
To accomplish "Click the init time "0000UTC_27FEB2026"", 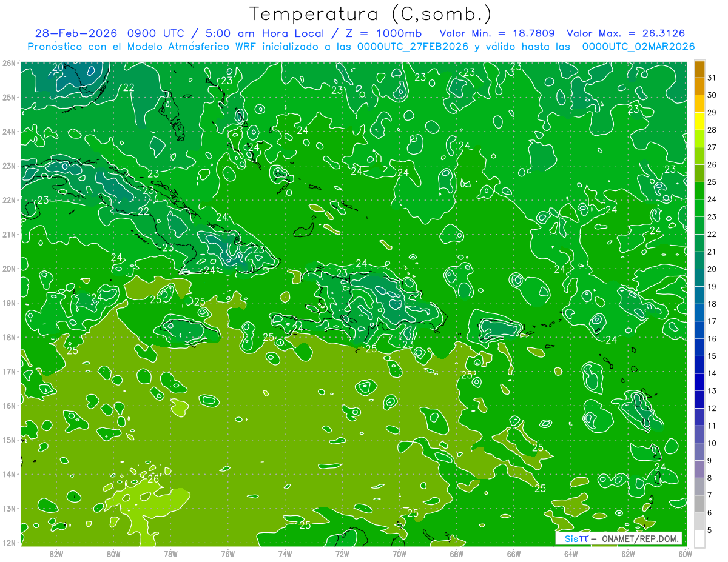I will [413, 47].
